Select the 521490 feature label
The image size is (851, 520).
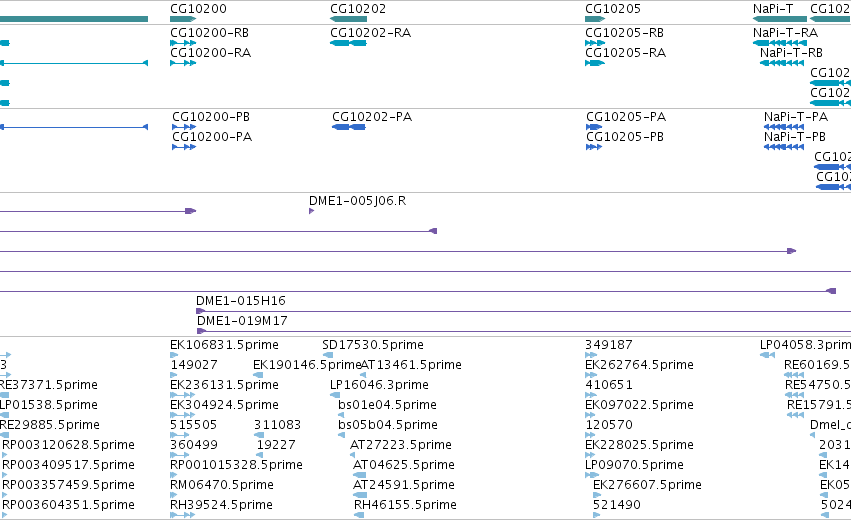point(617,505)
